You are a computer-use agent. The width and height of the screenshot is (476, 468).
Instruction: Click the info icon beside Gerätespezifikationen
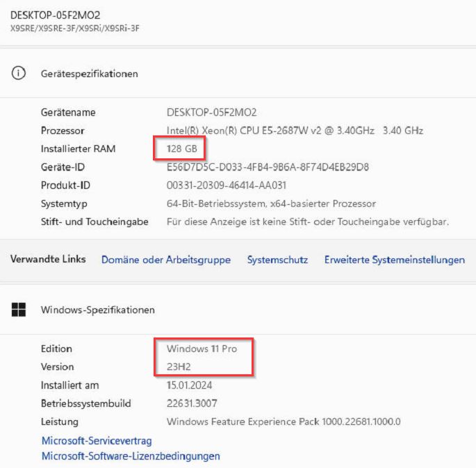[19, 73]
